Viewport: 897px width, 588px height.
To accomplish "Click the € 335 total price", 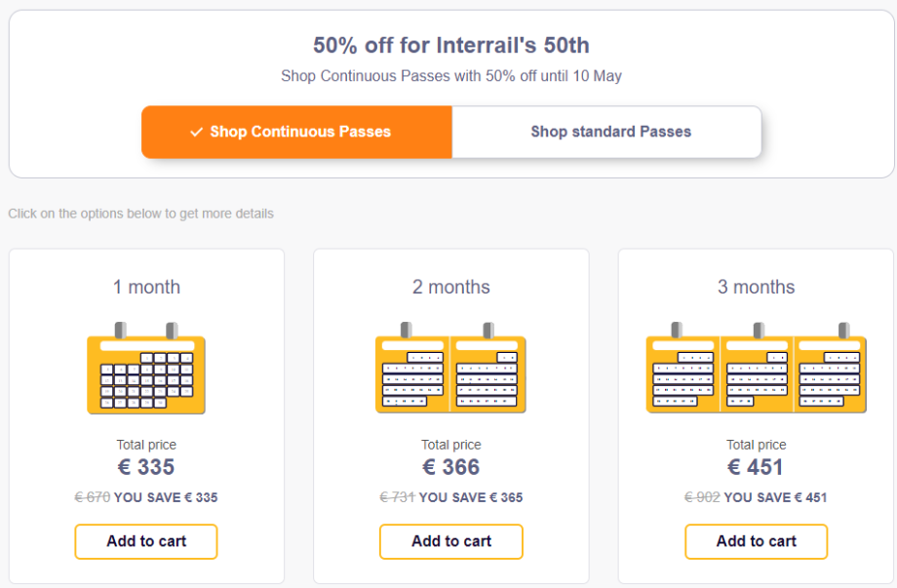I will tap(146, 467).
